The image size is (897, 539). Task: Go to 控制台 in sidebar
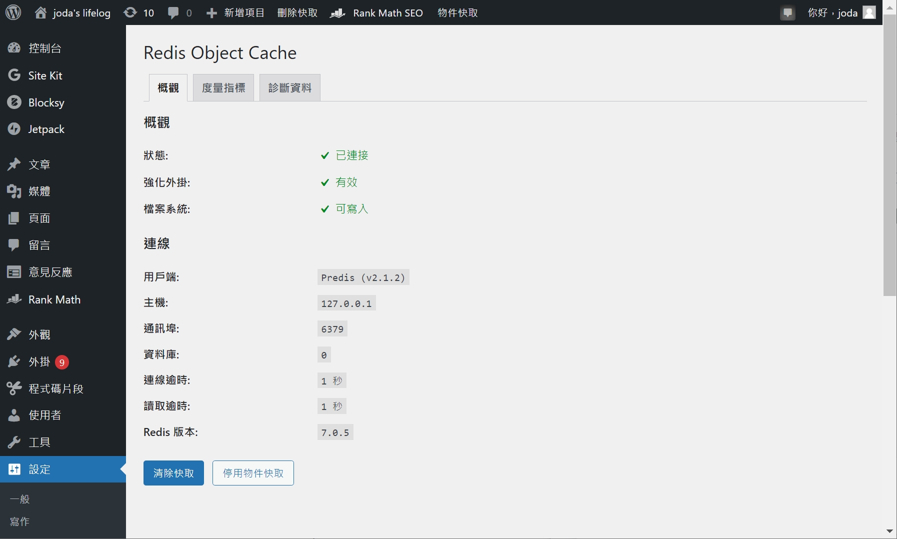click(x=45, y=48)
